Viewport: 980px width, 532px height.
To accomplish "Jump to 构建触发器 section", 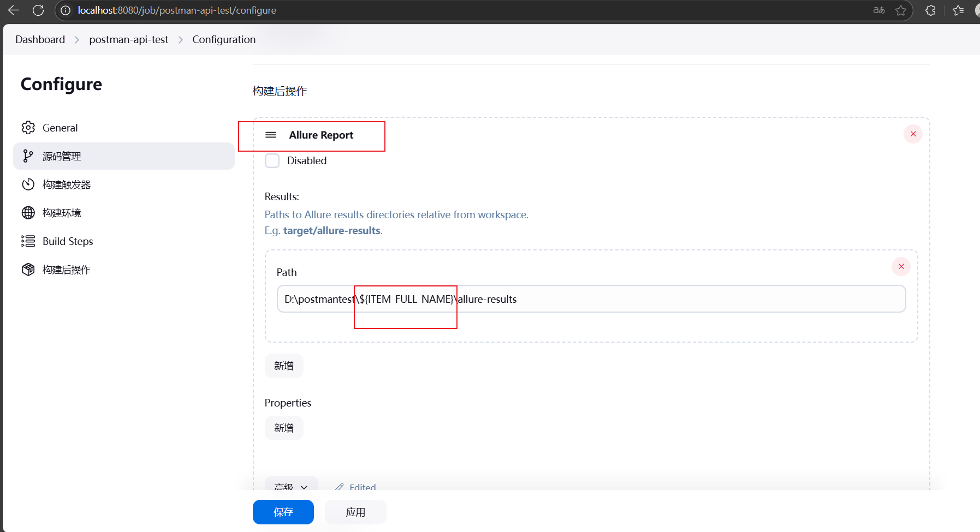I will pos(124,184).
